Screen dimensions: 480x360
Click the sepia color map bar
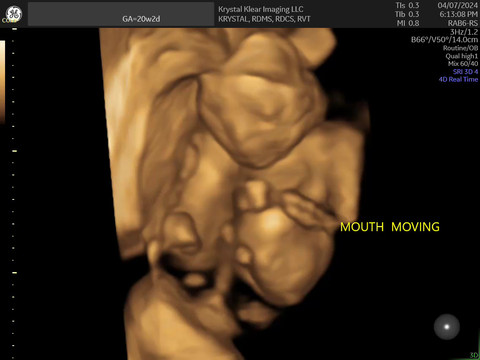pyautogui.click(x=2, y=82)
